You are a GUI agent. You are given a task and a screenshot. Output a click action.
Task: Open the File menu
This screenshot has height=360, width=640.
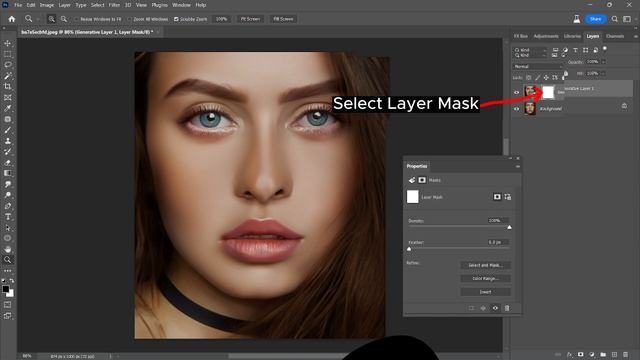tap(18, 5)
